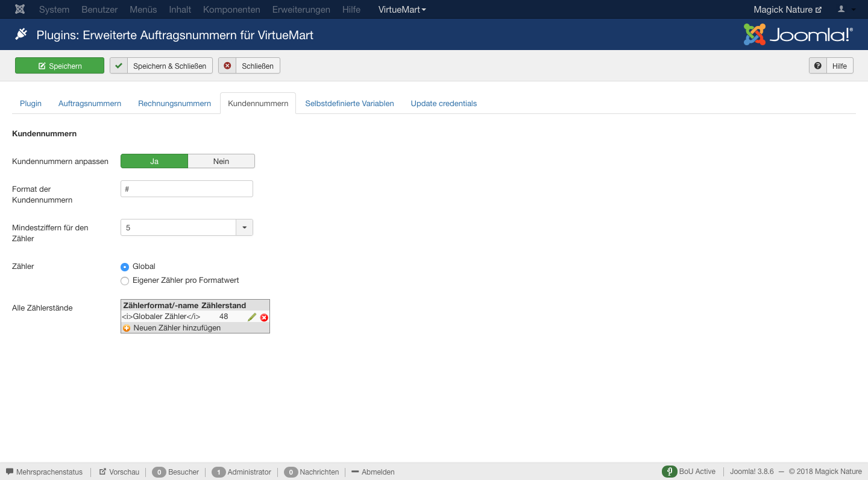Delete Globaler Zähler using the red X icon

coord(264,317)
